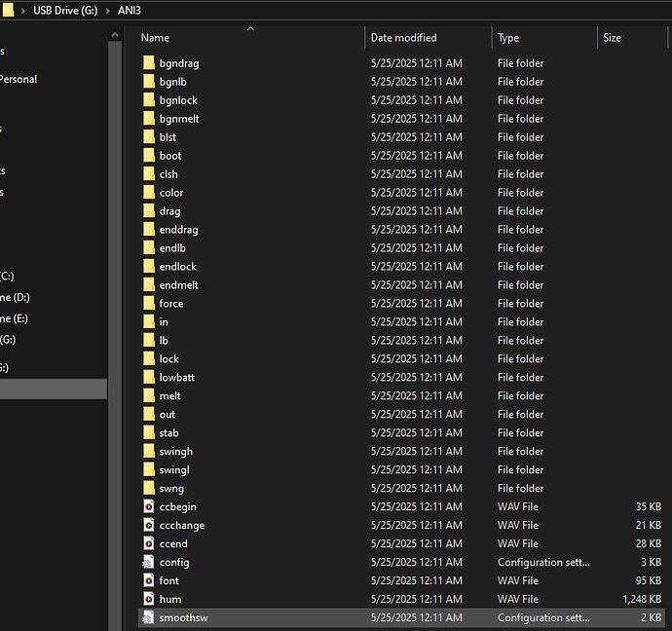Select the highlighted item in navigation pane
The height and width of the screenshot is (631, 672).
[x=54, y=390]
